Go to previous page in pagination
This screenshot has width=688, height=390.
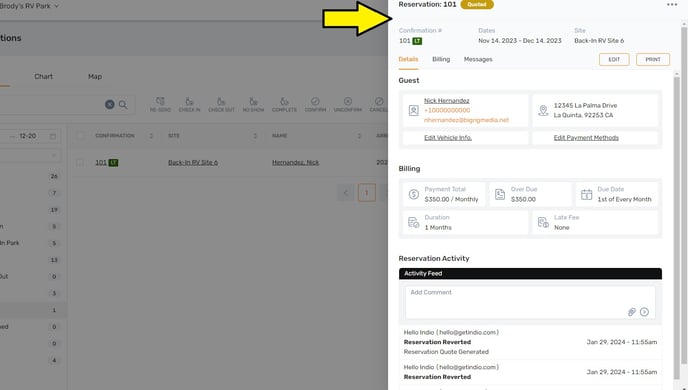[346, 193]
